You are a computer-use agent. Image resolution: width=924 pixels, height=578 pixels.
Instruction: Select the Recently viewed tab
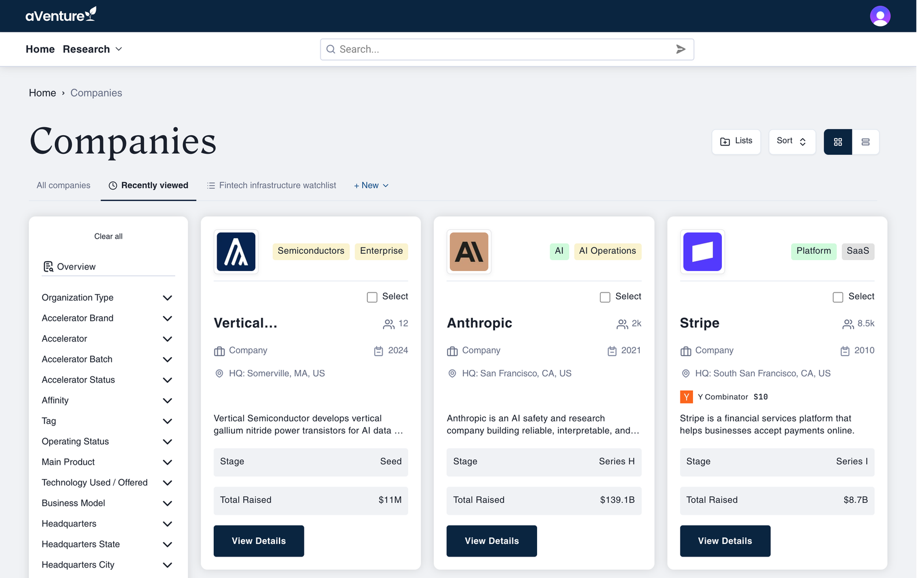(148, 186)
